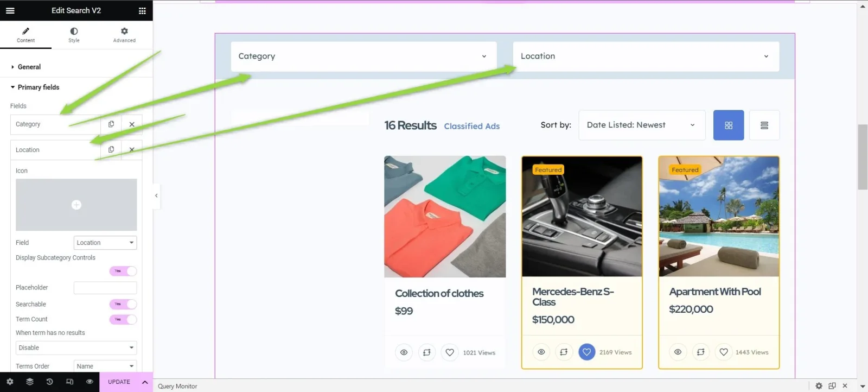Toggle the Searchable switch
The width and height of the screenshot is (868, 392).
(x=123, y=304)
